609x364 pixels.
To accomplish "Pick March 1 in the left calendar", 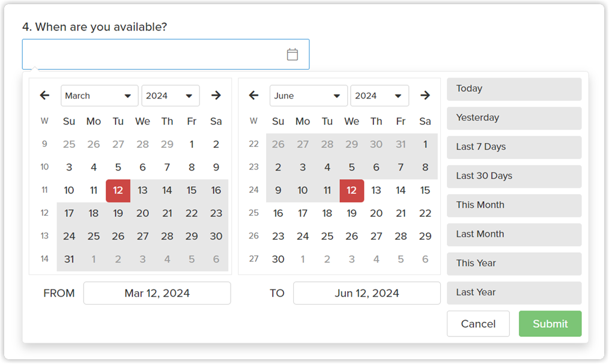I will 192,145.
